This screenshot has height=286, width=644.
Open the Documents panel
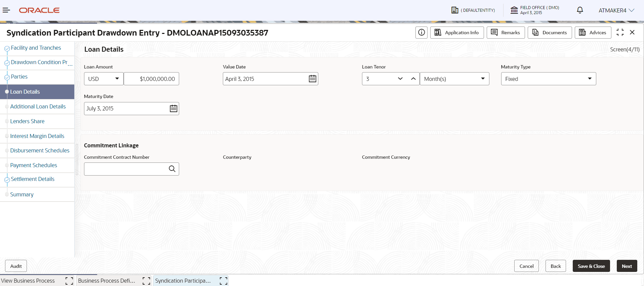click(550, 33)
